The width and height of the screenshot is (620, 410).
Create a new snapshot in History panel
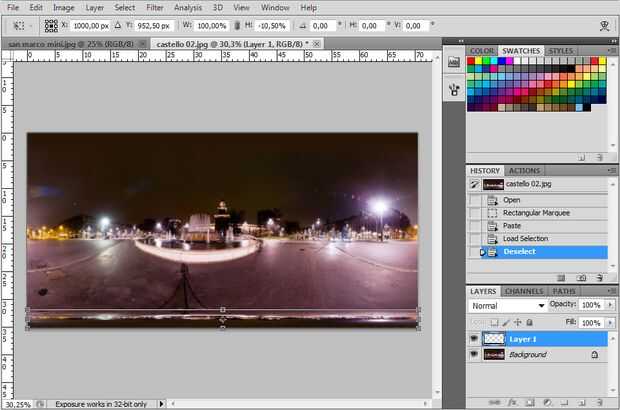581,278
